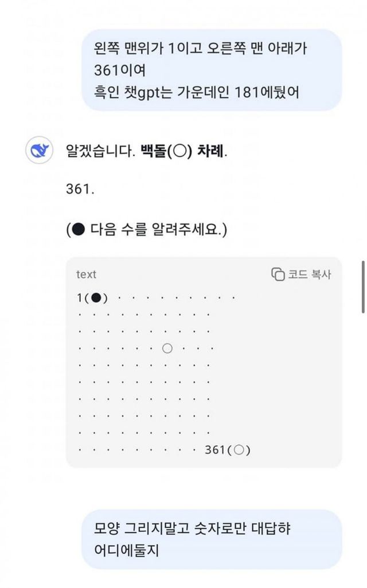
Task: Tap the 어디에둘지 line in bottom bubble
Action: 126,551
